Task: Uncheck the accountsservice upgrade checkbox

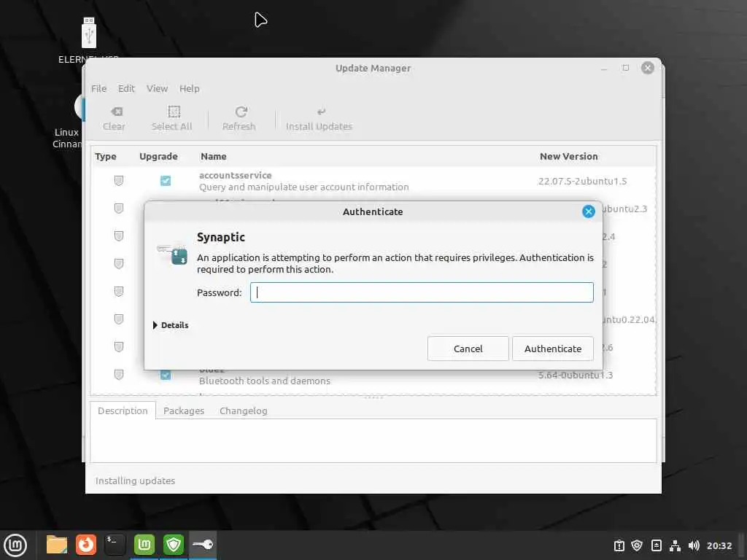Action: coord(166,181)
